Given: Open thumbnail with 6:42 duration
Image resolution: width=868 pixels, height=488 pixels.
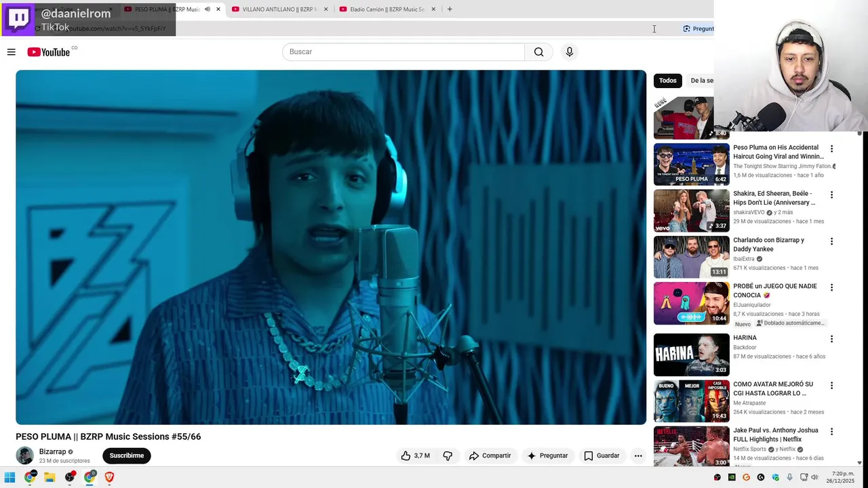Looking at the screenshot, I should [x=692, y=164].
